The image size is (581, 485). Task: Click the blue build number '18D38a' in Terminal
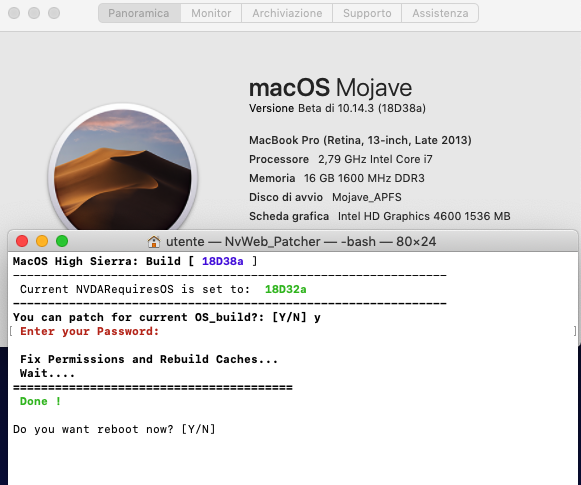coord(223,261)
